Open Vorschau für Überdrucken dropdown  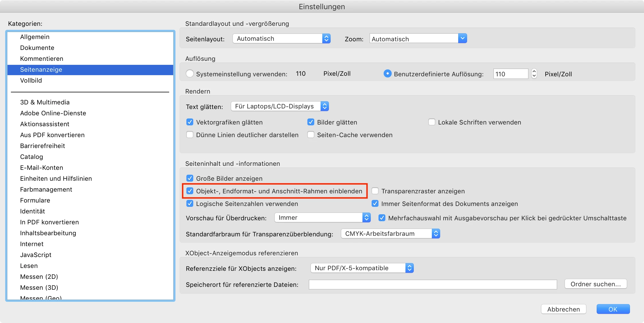coord(322,218)
